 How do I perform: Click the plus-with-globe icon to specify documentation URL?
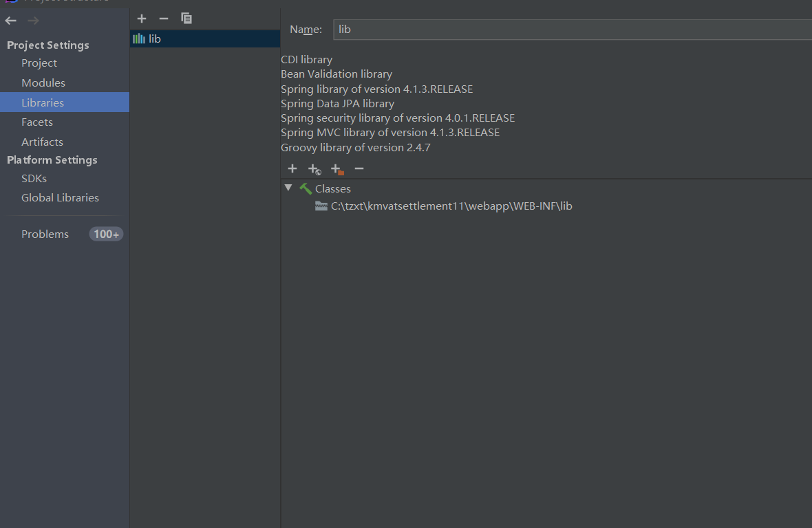pos(314,169)
